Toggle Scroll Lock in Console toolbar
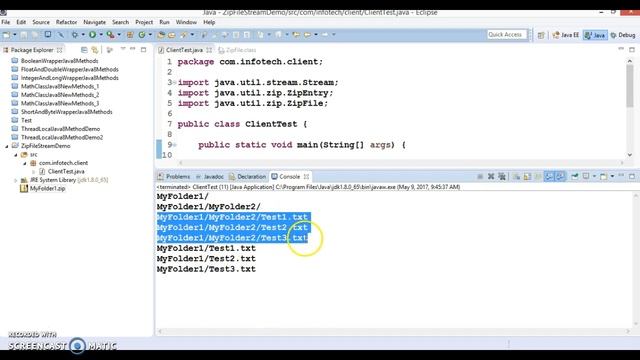Image resolution: width=640 pixels, height=360 pixels. click(x=527, y=176)
